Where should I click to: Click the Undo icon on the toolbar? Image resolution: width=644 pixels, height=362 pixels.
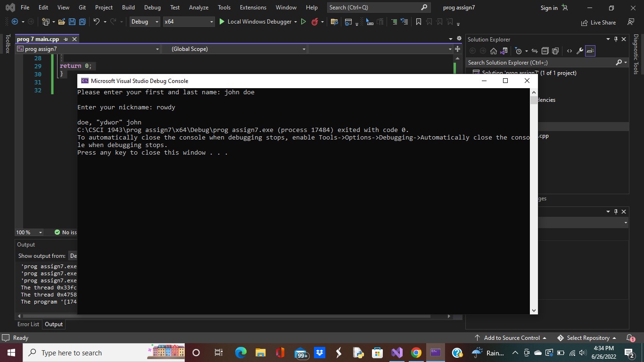pos(97,22)
